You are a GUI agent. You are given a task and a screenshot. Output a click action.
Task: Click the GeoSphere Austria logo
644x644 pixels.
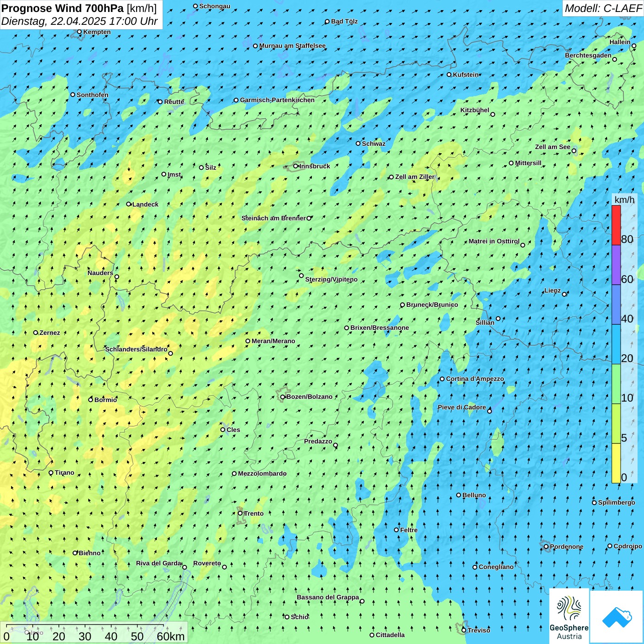(x=569, y=616)
